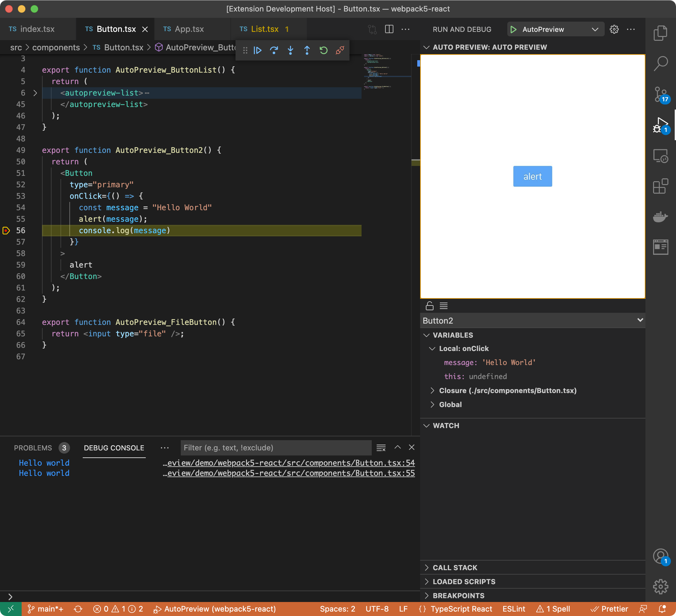The width and height of the screenshot is (676, 616).
Task: Open the AutoPreview launch configuration dropdown
Action: (595, 29)
